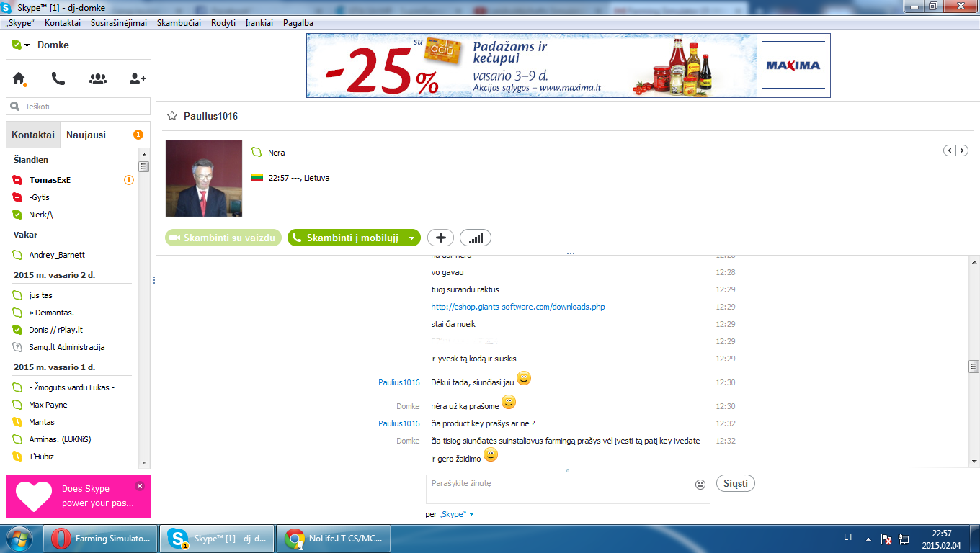This screenshot has height=553, width=980.
Task: Click the favorite star next to Paulius1016
Action: (171, 116)
